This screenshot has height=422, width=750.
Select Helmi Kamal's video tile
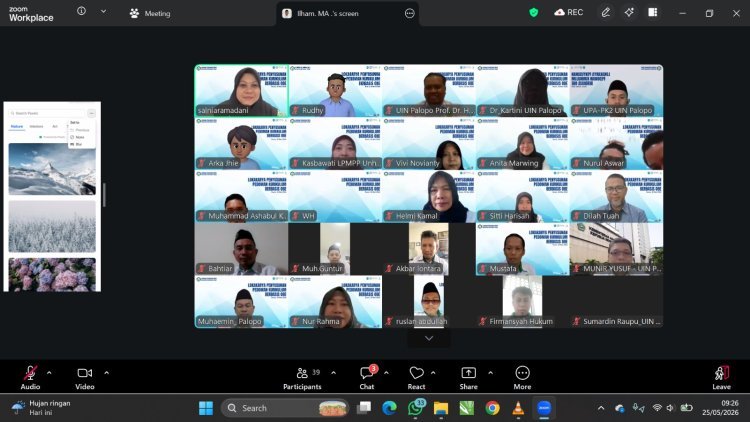point(429,197)
